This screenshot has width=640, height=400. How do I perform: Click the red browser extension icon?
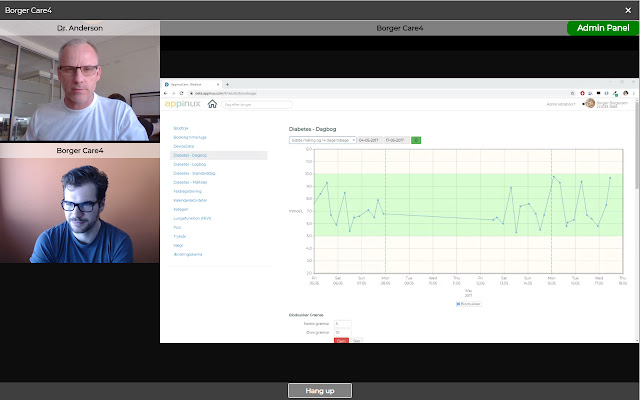tap(582, 93)
